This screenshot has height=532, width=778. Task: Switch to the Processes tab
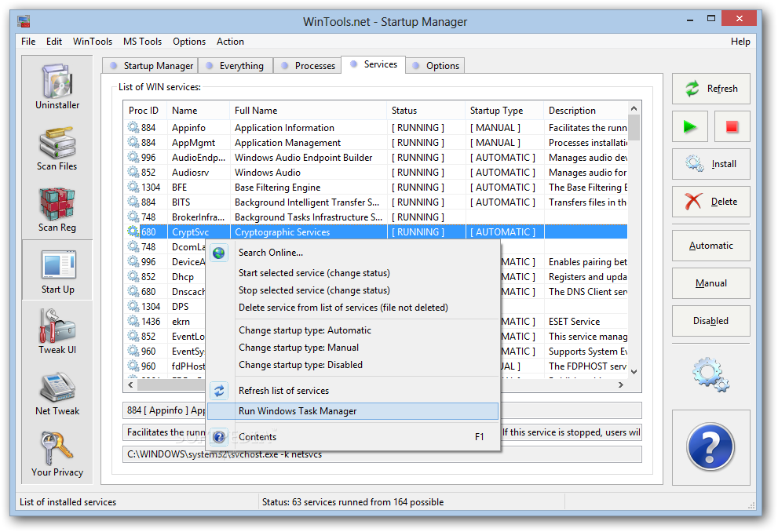tap(308, 66)
